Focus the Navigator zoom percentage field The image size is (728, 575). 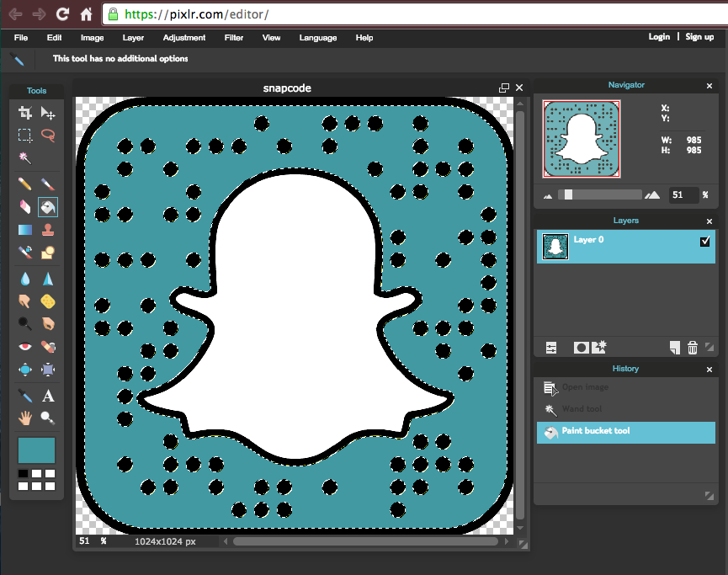(x=683, y=195)
